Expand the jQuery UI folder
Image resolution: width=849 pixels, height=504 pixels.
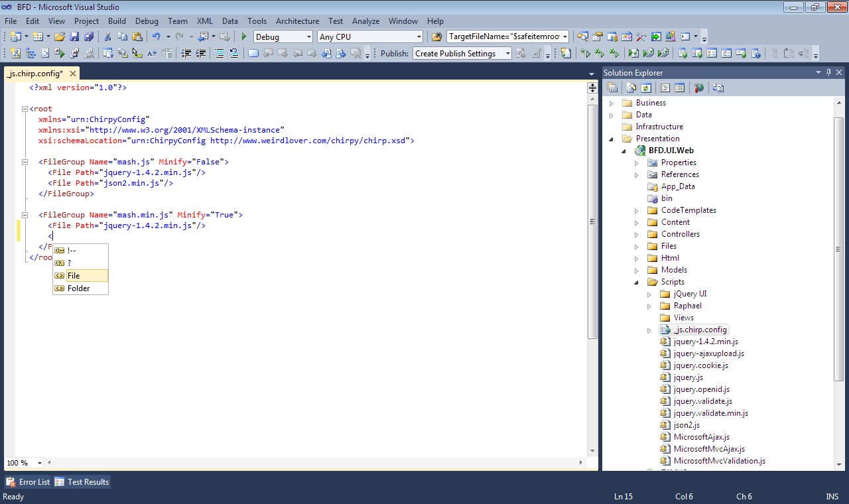649,294
